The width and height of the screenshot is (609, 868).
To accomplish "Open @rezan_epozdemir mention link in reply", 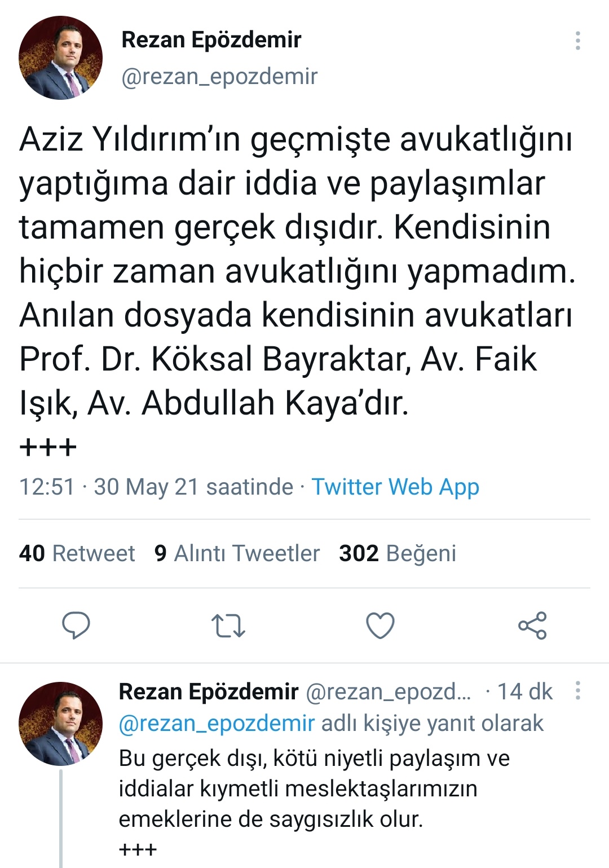I will (x=217, y=724).
